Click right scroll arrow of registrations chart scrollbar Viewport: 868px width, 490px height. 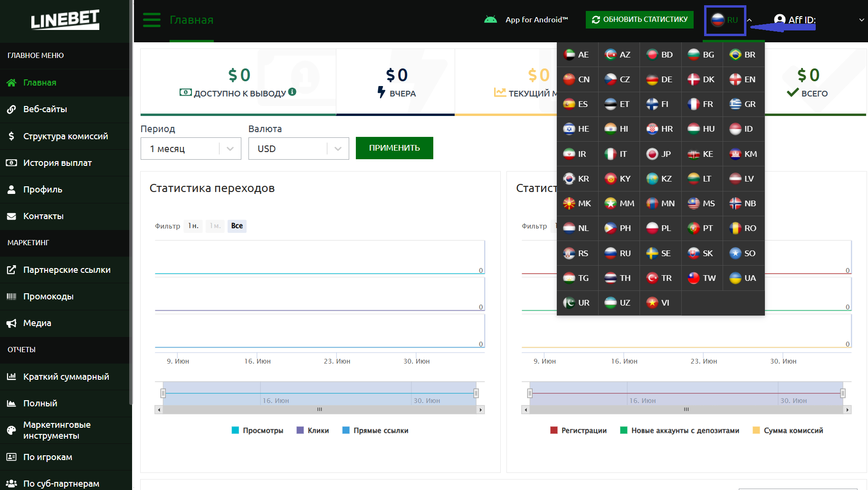[848, 410]
